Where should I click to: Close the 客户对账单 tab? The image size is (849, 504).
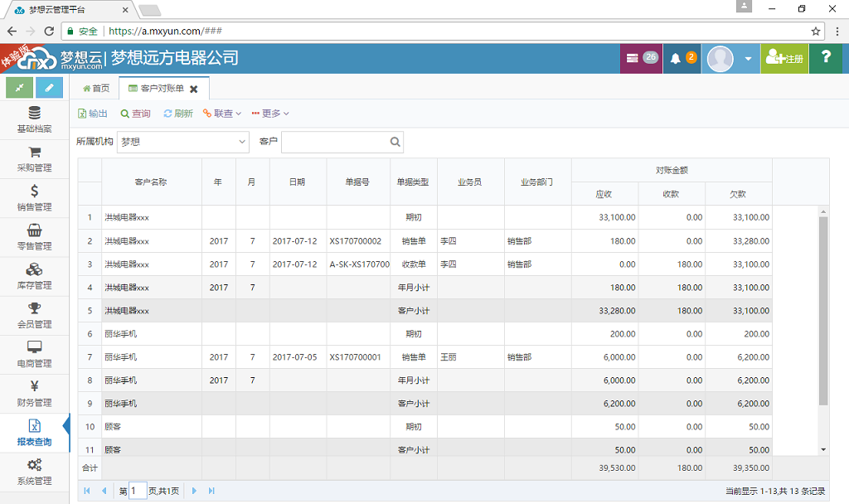193,89
